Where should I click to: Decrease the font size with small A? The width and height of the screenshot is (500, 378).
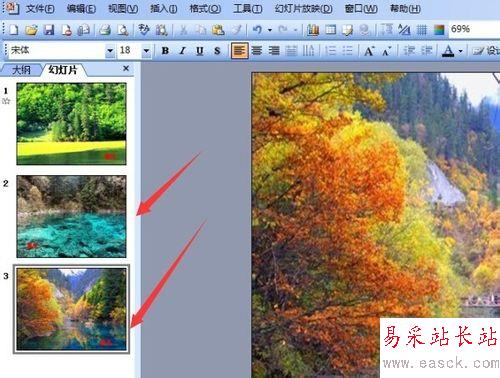coord(386,51)
